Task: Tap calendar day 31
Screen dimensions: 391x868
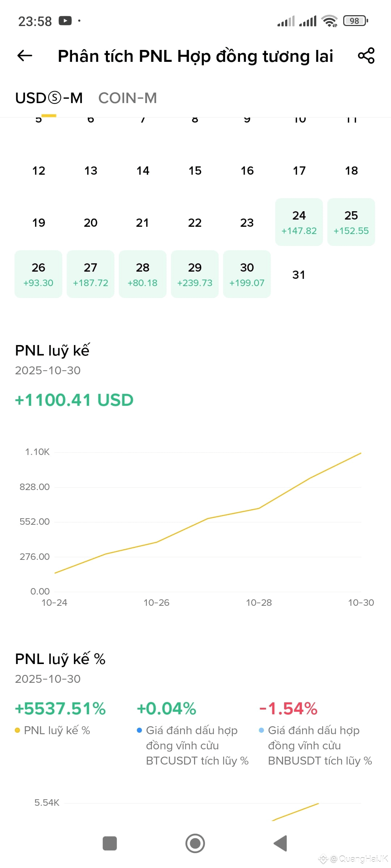Action: pyautogui.click(x=299, y=275)
